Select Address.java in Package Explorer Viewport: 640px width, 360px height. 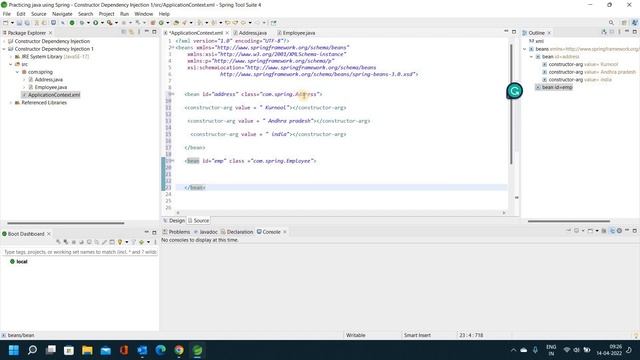(49, 80)
